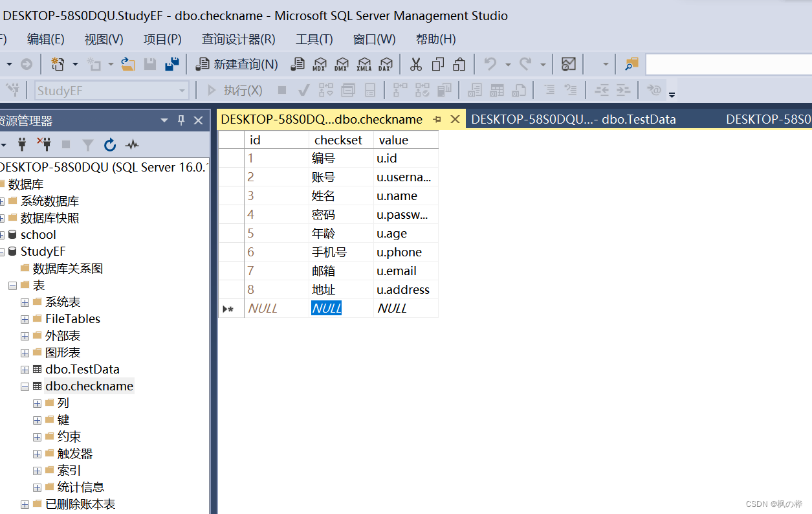Refresh Object Explorer with the refresh icon
The width and height of the screenshot is (812, 514).
coord(110,144)
